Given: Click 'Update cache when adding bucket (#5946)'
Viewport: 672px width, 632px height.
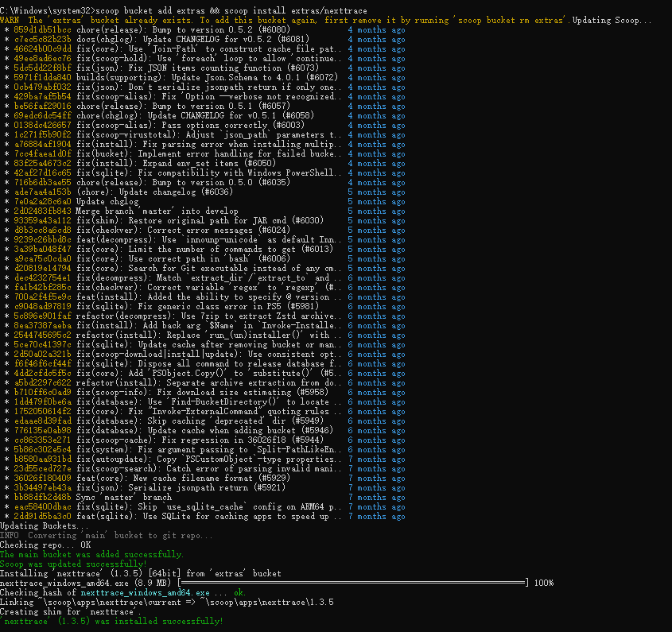Looking at the screenshot, I should click(240, 430).
